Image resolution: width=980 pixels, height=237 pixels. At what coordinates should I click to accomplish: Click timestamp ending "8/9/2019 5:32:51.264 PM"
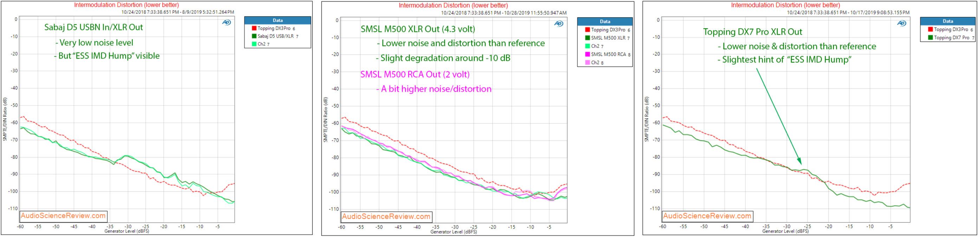point(178,12)
